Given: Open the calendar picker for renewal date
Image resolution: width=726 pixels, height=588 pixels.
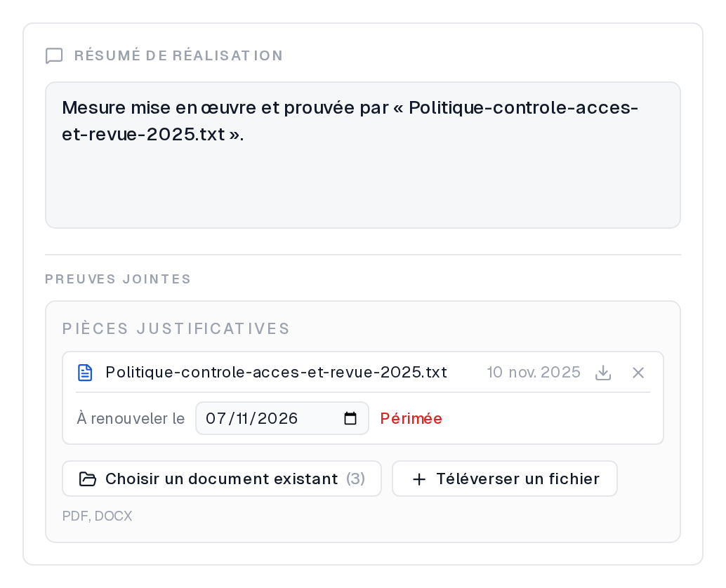Looking at the screenshot, I should point(350,419).
